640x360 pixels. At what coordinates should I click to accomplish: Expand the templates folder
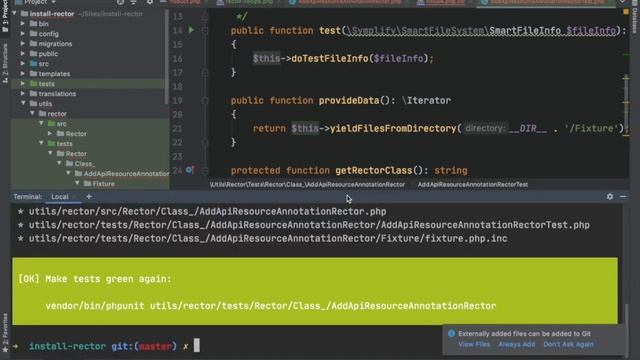pos(23,73)
